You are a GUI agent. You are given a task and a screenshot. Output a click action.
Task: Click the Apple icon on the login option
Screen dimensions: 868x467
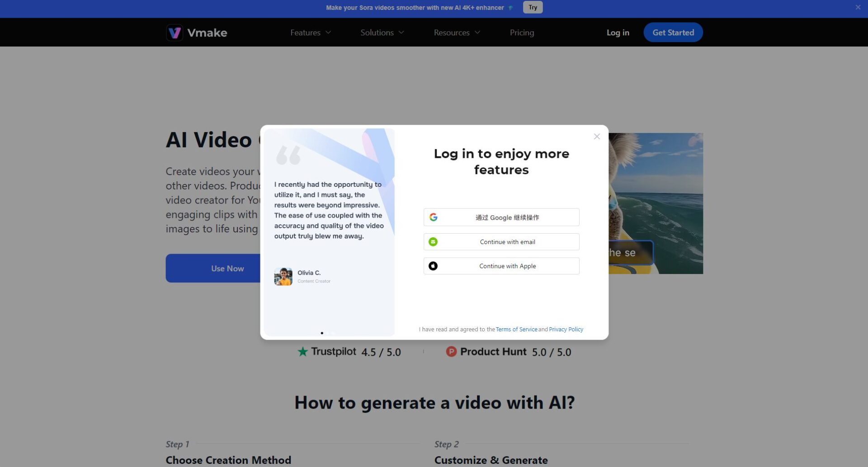tap(433, 266)
